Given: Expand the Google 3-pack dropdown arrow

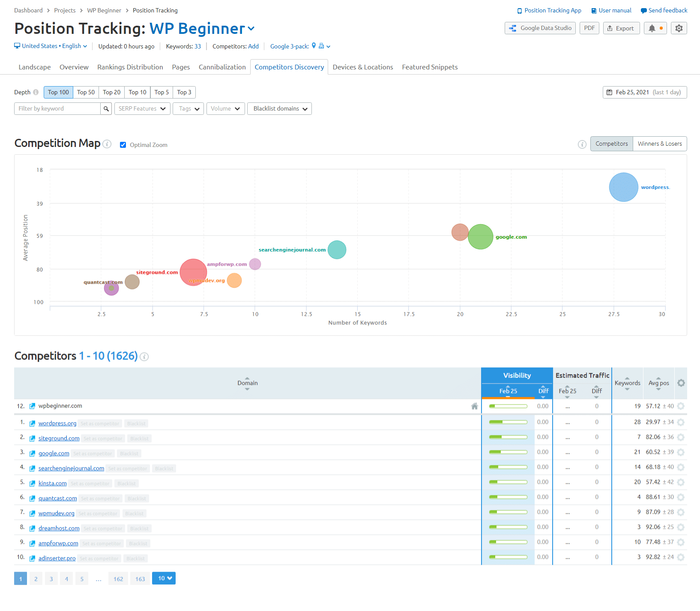Looking at the screenshot, I should click(x=329, y=46).
